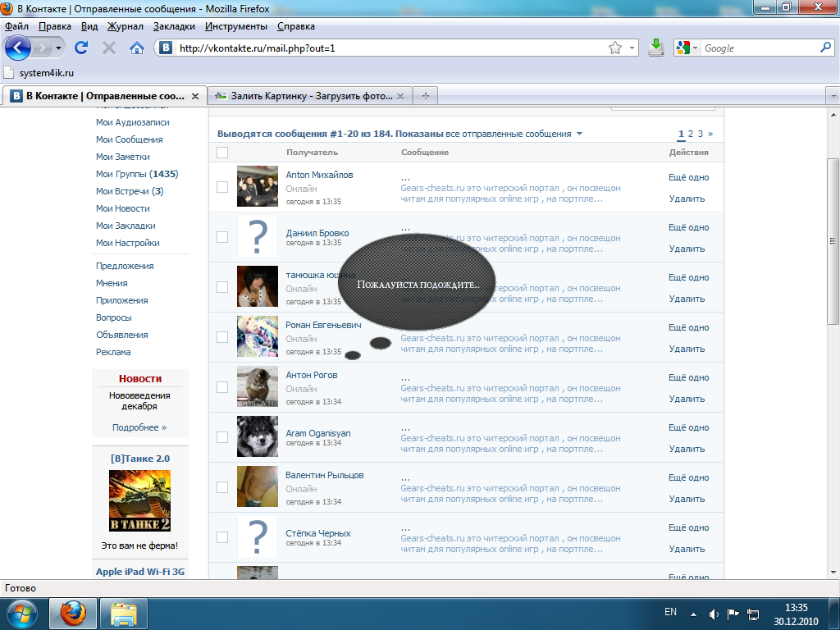Click the Firefox taskbar icon
This screenshot has width=840, height=630.
click(x=73, y=614)
